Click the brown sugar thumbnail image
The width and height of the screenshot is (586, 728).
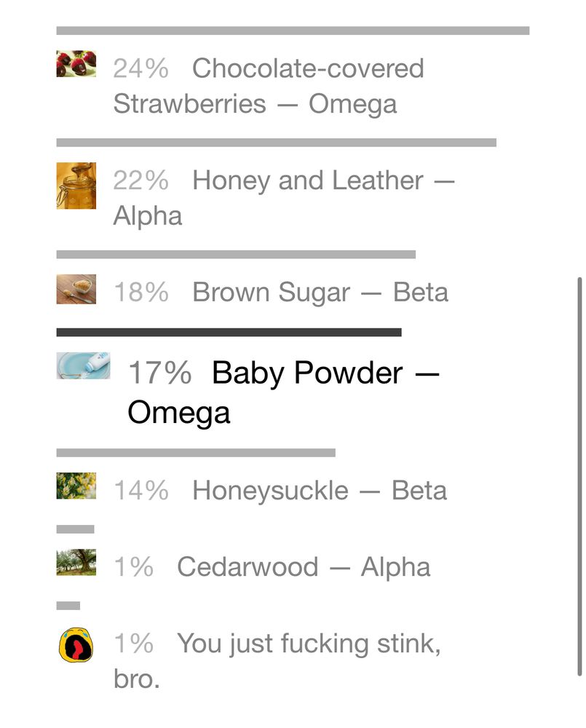76,289
